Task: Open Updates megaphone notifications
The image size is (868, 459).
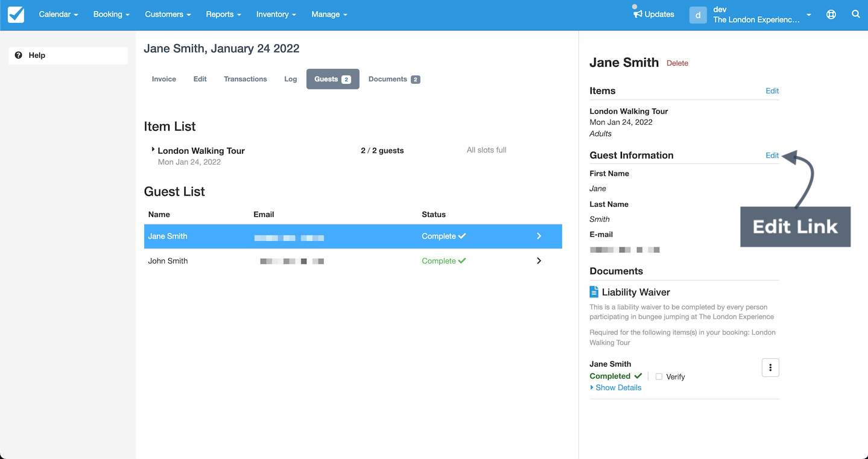Action: [653, 13]
